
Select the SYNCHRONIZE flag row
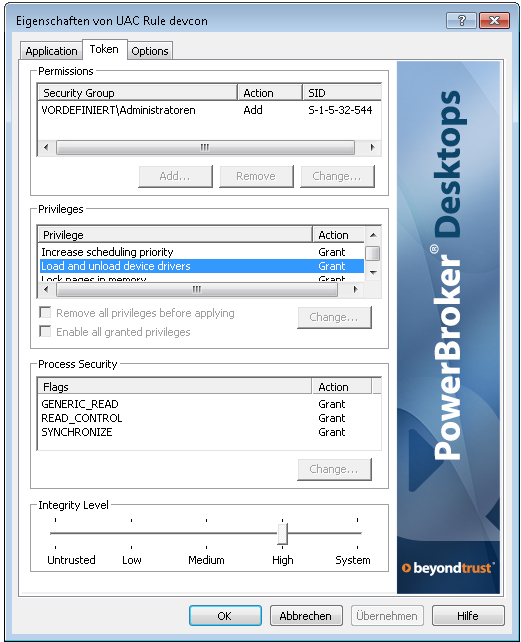[x=209, y=432]
